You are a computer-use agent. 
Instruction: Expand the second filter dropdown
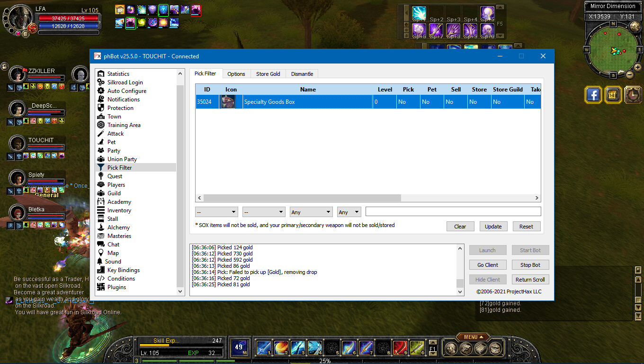pos(264,212)
